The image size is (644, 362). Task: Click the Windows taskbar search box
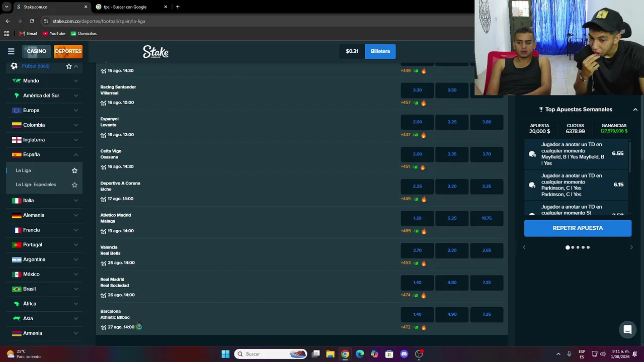tap(271, 354)
